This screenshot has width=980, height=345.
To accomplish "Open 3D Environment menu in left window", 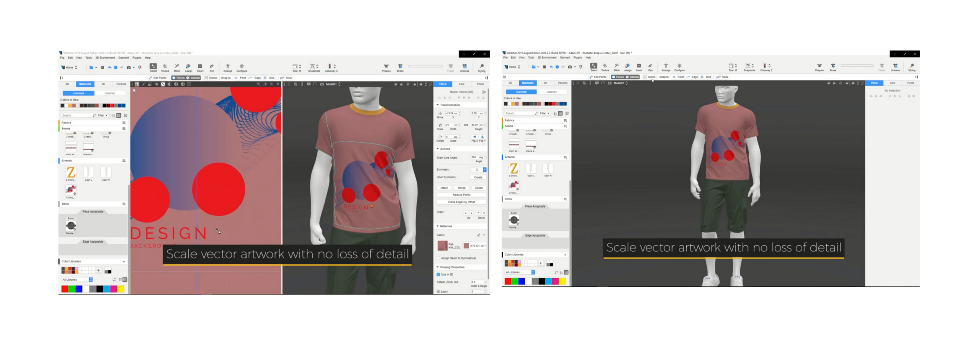I will point(105,58).
